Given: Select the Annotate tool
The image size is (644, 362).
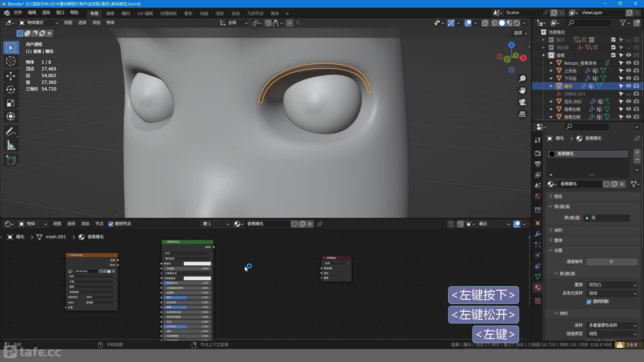Looking at the screenshot, I should click(x=11, y=131).
